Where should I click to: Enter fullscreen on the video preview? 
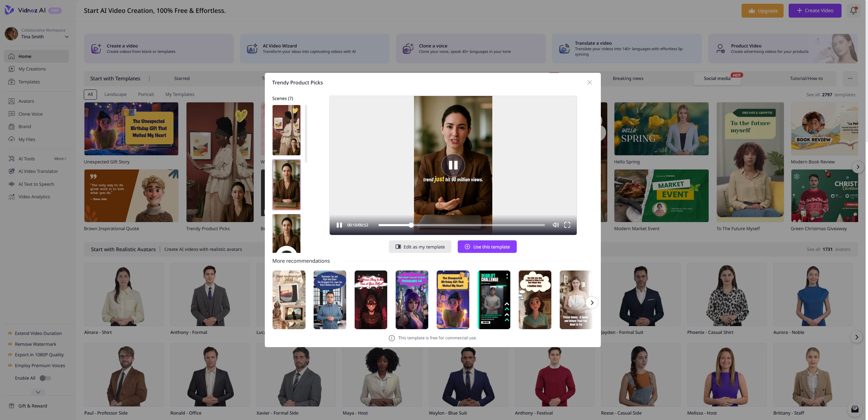[x=567, y=225]
